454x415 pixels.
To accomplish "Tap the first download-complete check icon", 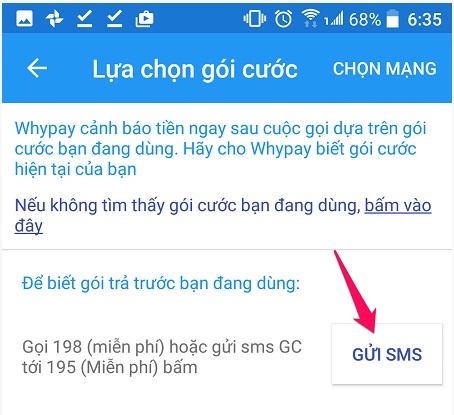I will pos(84,18).
